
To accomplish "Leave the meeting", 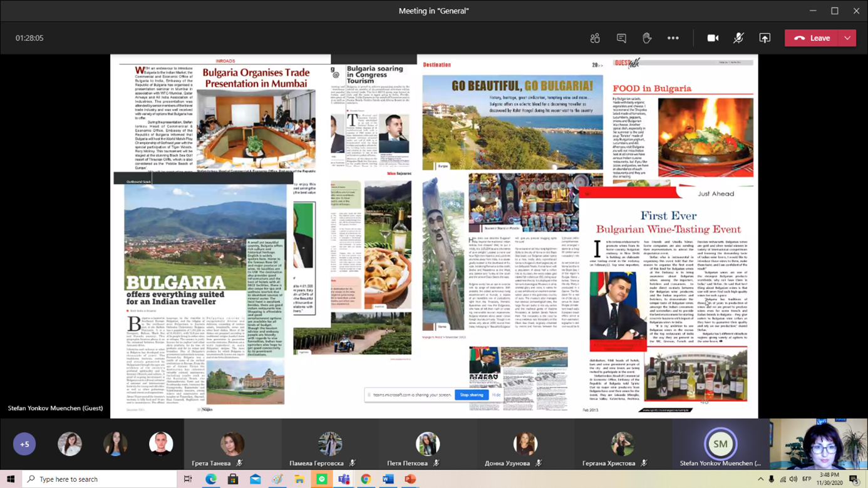I will point(812,38).
